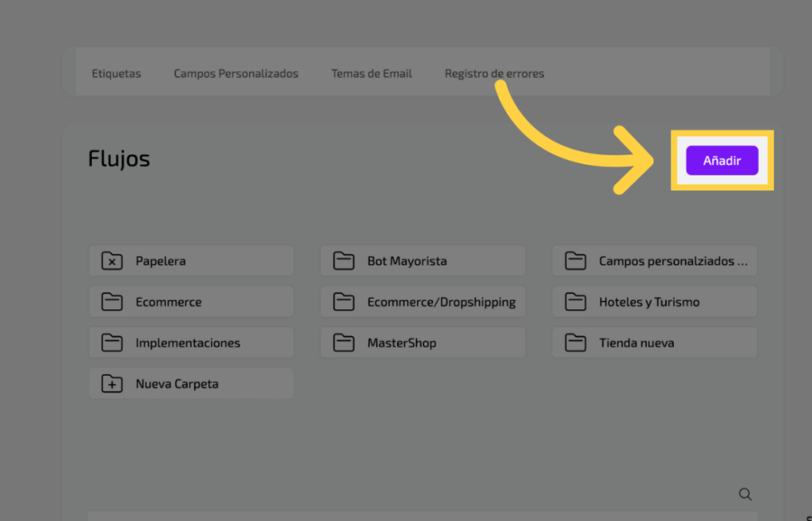Open search with the magnifying glass icon
This screenshot has height=521, width=812.
(745, 494)
